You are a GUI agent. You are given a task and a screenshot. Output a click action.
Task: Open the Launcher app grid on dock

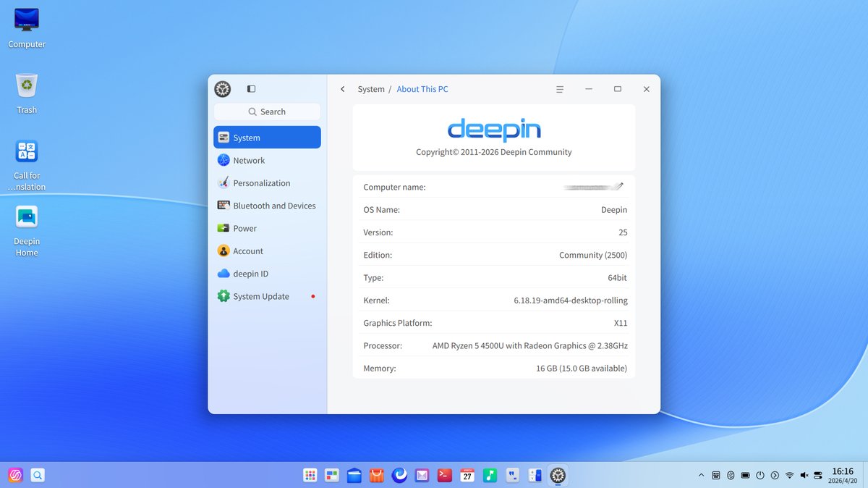pyautogui.click(x=310, y=475)
